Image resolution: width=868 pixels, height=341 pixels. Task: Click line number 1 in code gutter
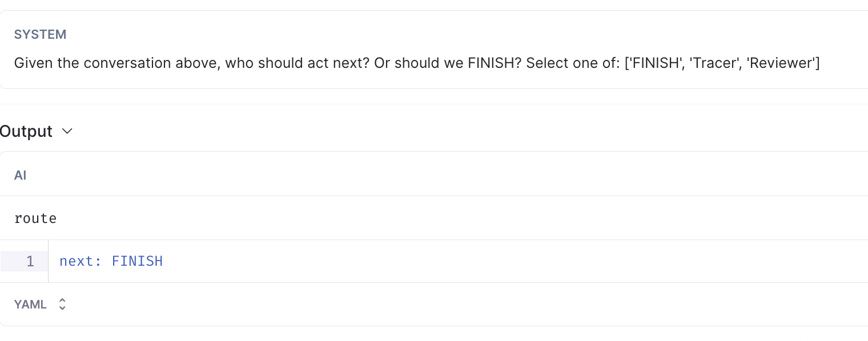[x=30, y=261]
